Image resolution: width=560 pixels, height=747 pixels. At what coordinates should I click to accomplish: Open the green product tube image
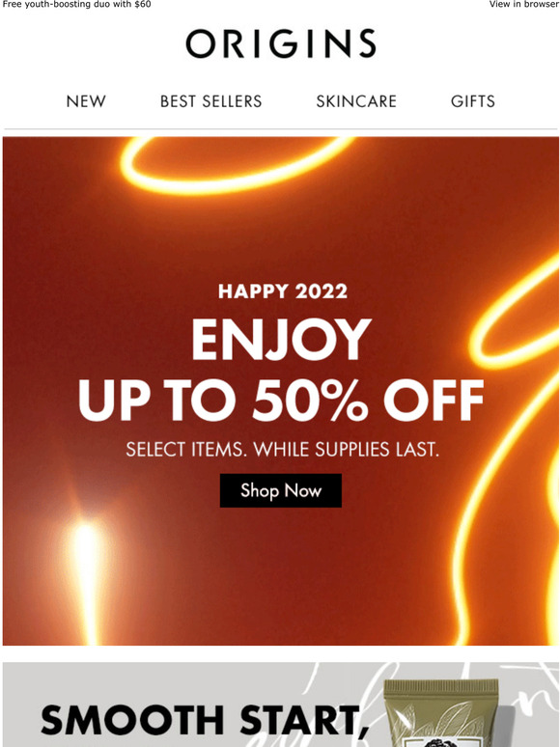(443, 713)
